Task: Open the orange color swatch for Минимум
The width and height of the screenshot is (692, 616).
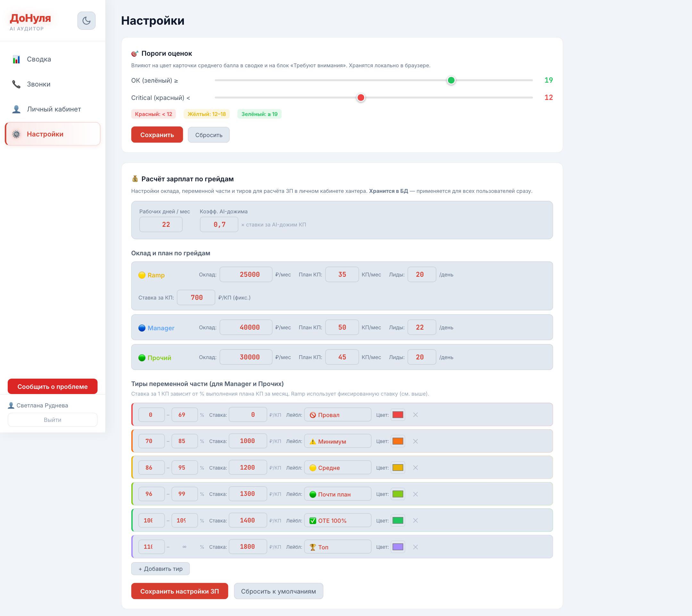Action: pos(398,441)
